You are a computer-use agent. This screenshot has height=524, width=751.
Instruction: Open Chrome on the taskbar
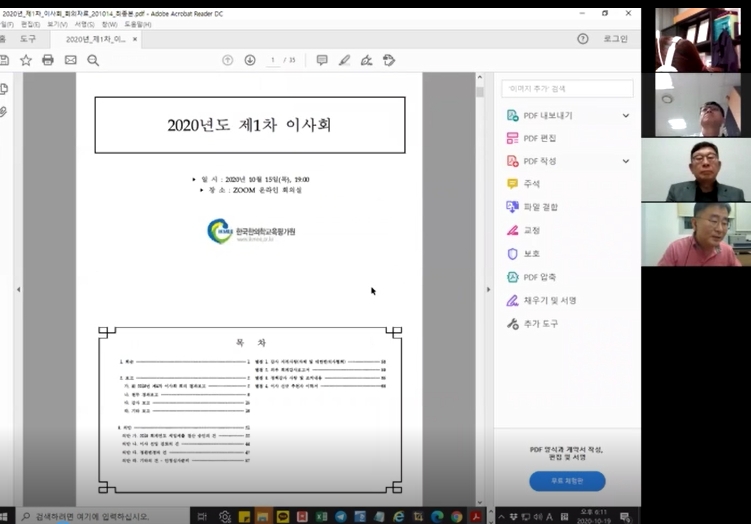[456, 516]
